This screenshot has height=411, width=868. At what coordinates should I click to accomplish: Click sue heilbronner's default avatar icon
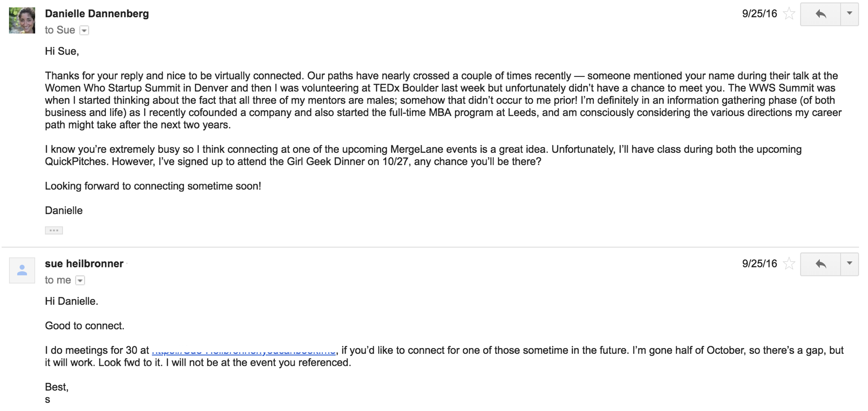tap(22, 270)
